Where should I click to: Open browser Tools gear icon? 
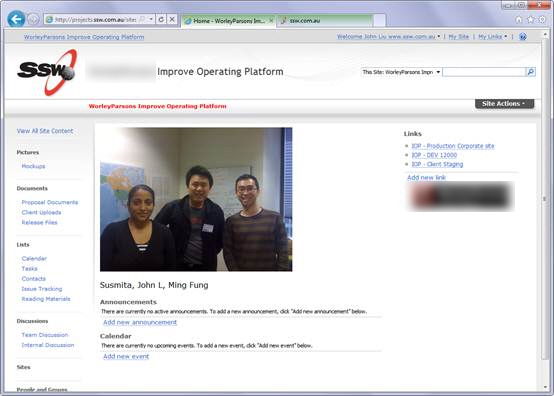pos(542,20)
